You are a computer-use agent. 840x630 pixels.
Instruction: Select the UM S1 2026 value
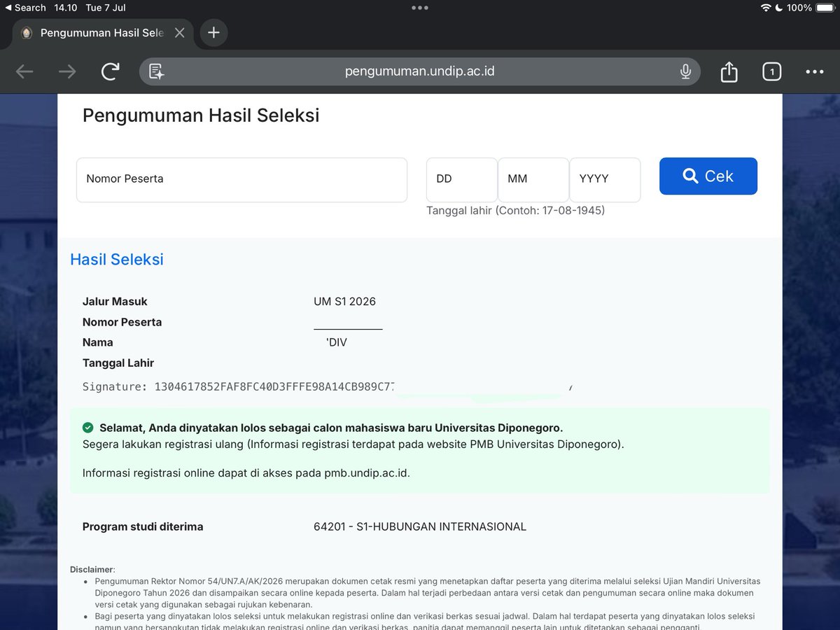344,302
